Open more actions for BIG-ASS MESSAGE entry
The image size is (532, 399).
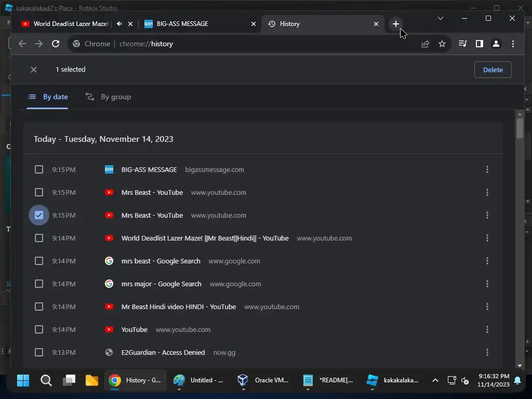click(x=487, y=169)
